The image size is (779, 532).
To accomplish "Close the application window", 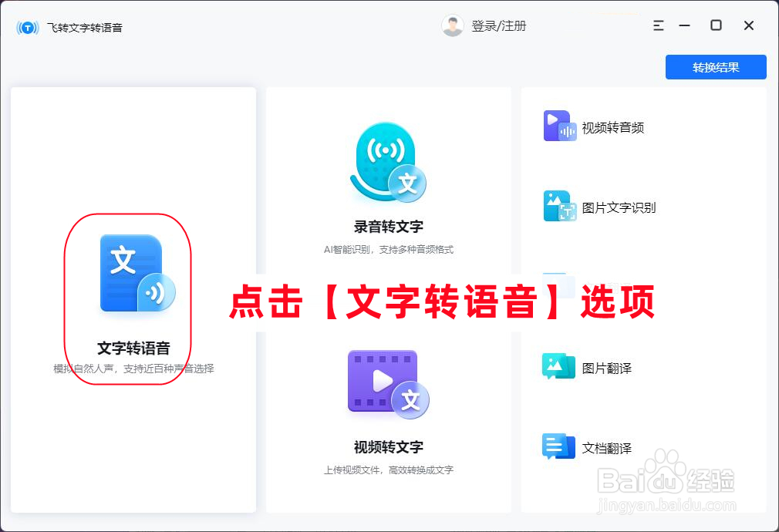I will click(x=749, y=25).
